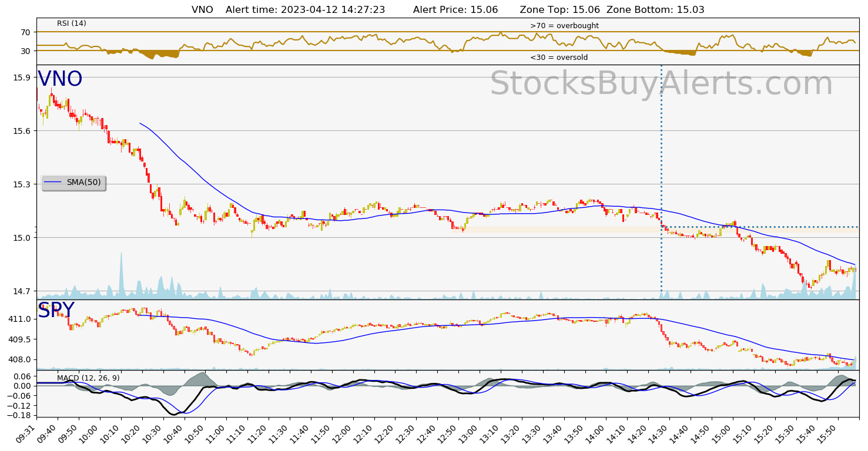Click the RSI 70 axis tick
The height and width of the screenshot is (451, 868).
[x=26, y=32]
